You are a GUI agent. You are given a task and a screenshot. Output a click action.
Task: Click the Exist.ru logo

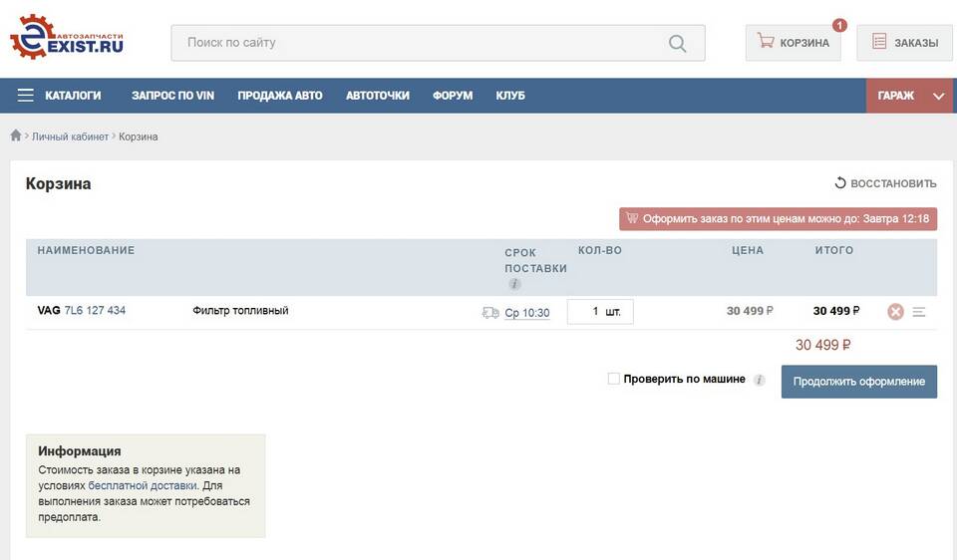click(x=67, y=38)
